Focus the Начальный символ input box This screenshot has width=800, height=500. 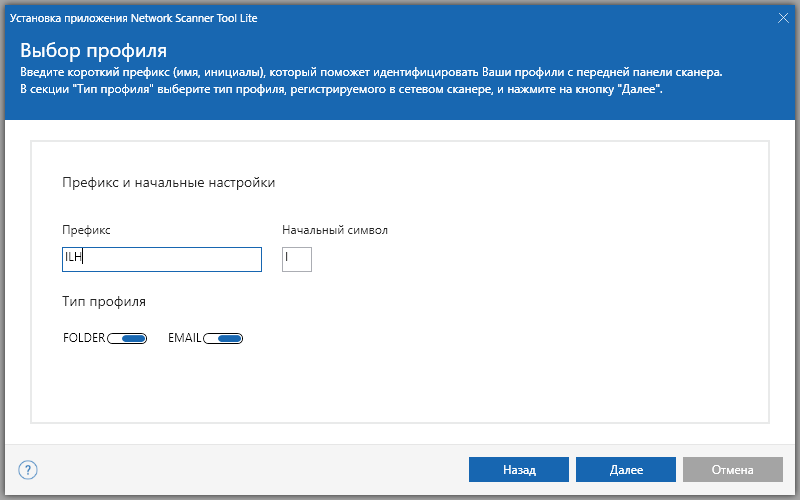[297, 259]
